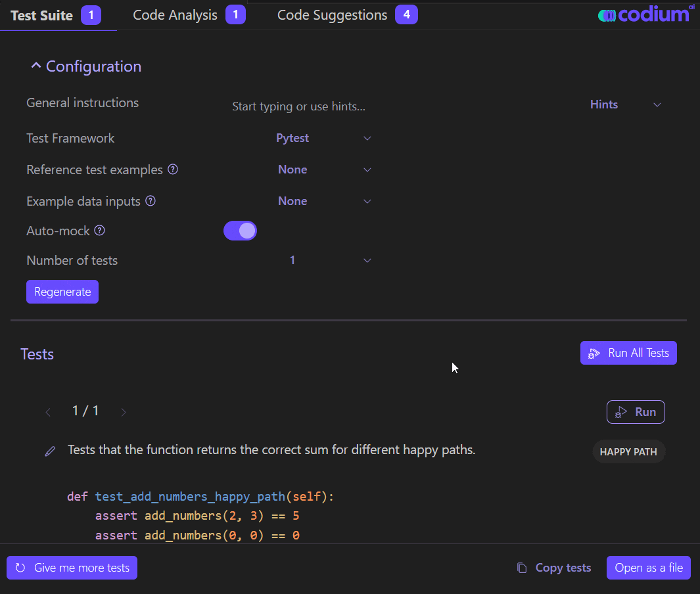The width and height of the screenshot is (700, 594).
Task: Run the happy path test with the Run button
Action: point(635,412)
